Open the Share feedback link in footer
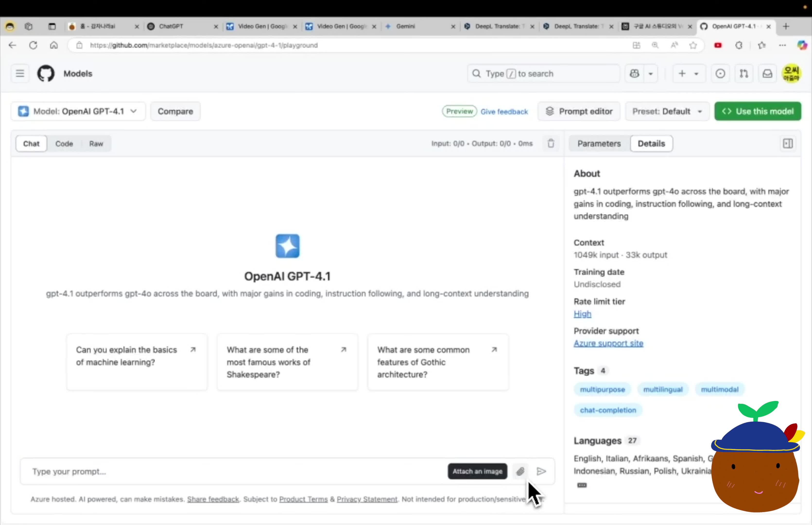 tap(213, 499)
